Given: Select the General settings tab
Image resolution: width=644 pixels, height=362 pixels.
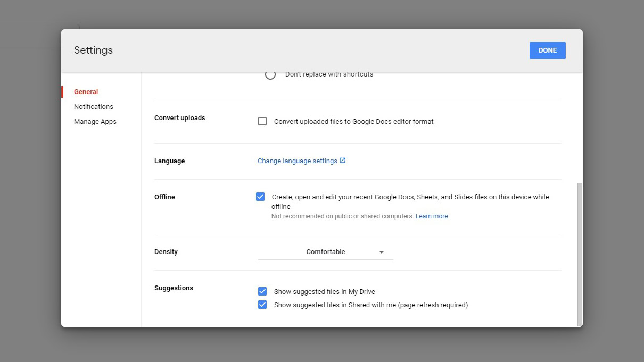Looking at the screenshot, I should point(86,92).
